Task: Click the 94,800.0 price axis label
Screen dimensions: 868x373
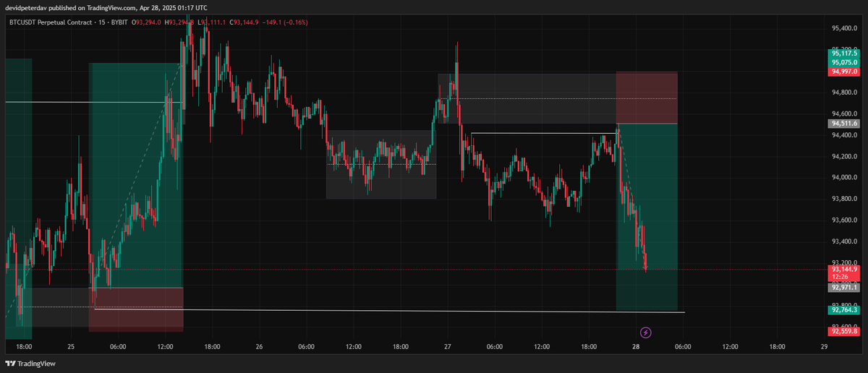Action: point(844,93)
